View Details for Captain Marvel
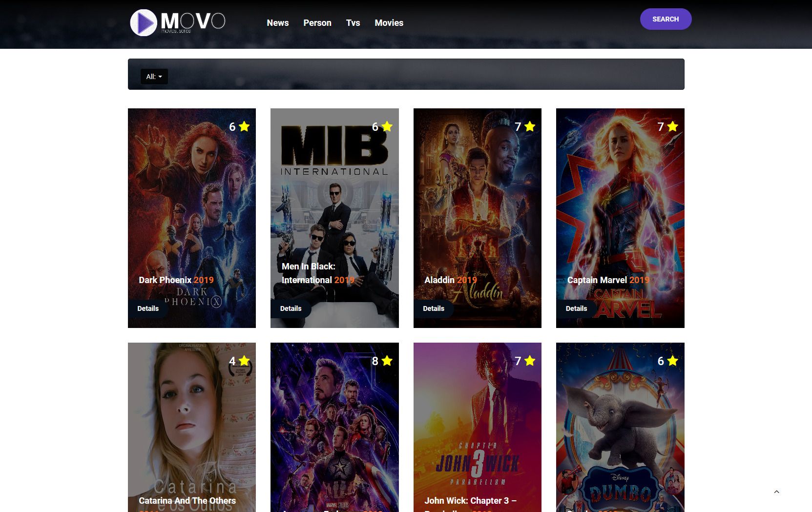 (x=576, y=308)
